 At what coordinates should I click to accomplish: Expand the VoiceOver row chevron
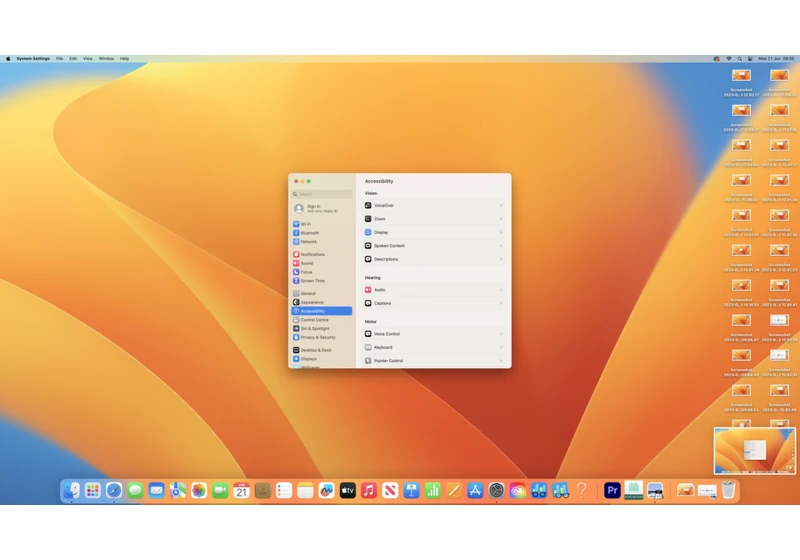click(x=501, y=206)
